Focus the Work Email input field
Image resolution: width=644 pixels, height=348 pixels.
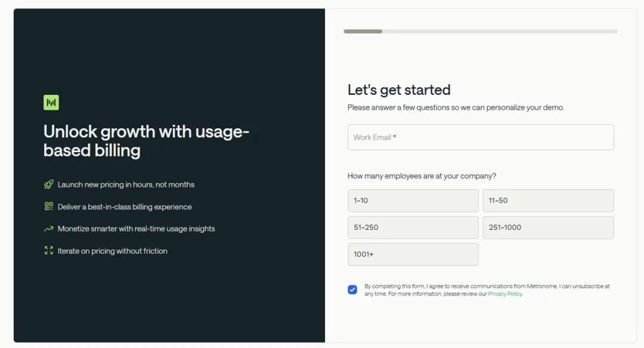tap(481, 137)
